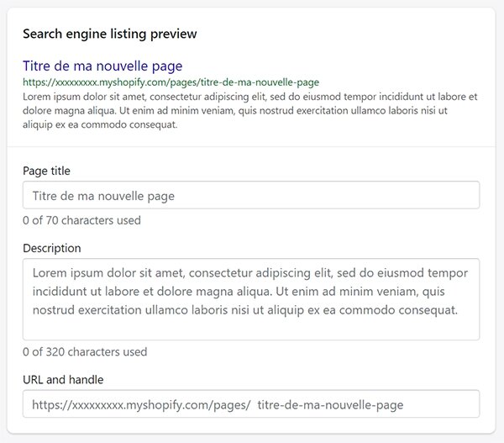Click empty bottom area of Description box
Screen dimensions: 504x443
tap(251, 329)
